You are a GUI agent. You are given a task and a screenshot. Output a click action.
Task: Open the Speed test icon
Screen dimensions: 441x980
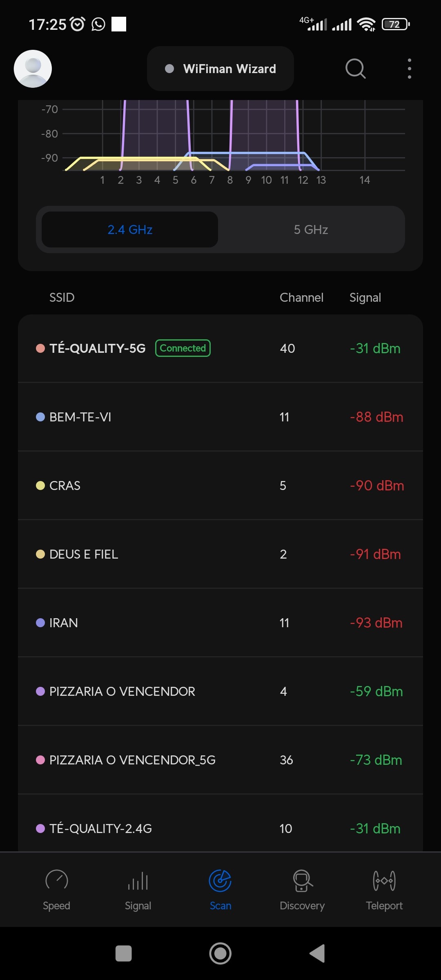(x=56, y=881)
